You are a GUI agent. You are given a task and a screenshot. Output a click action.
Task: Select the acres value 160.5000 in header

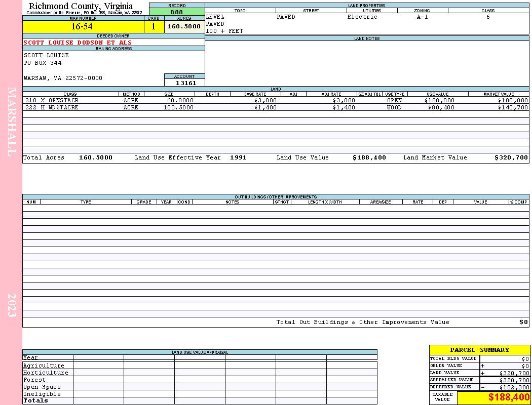[x=184, y=26]
